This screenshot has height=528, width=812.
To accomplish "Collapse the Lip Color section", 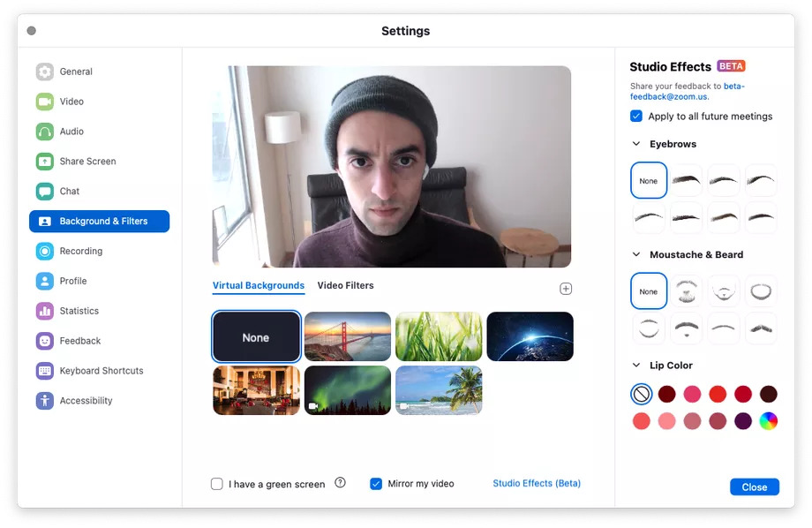I will (636, 366).
